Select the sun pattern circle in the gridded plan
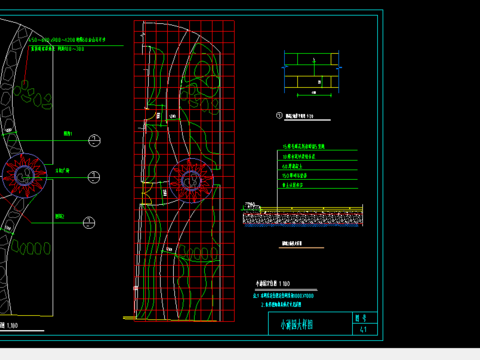Viewport: 480px width, 360px height. [x=191, y=180]
